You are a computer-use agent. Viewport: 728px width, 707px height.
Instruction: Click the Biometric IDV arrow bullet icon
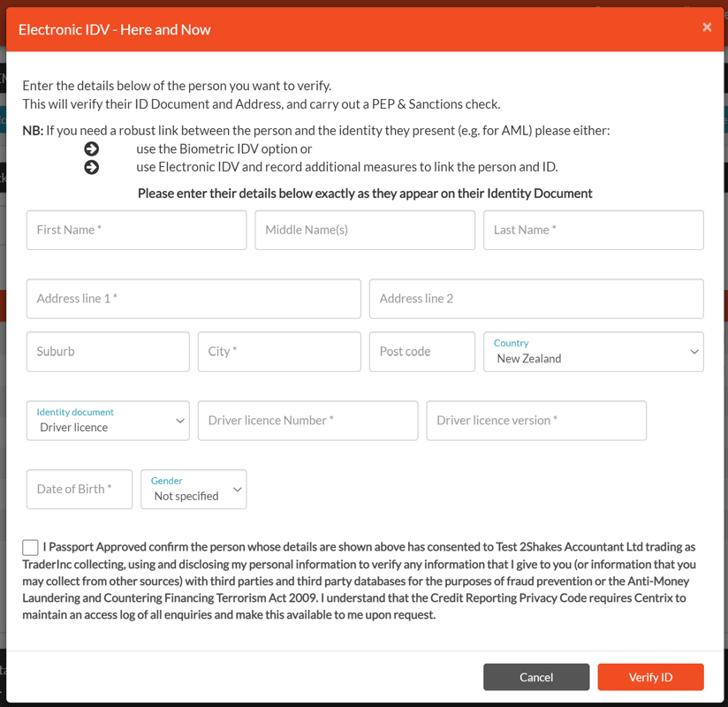pyautogui.click(x=91, y=148)
